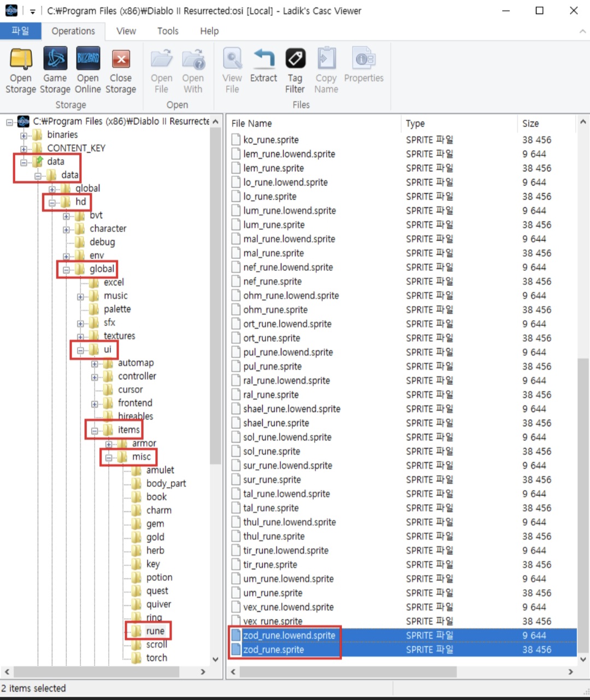Click the Extract files icon
This screenshot has width=590, height=700.
click(x=263, y=60)
